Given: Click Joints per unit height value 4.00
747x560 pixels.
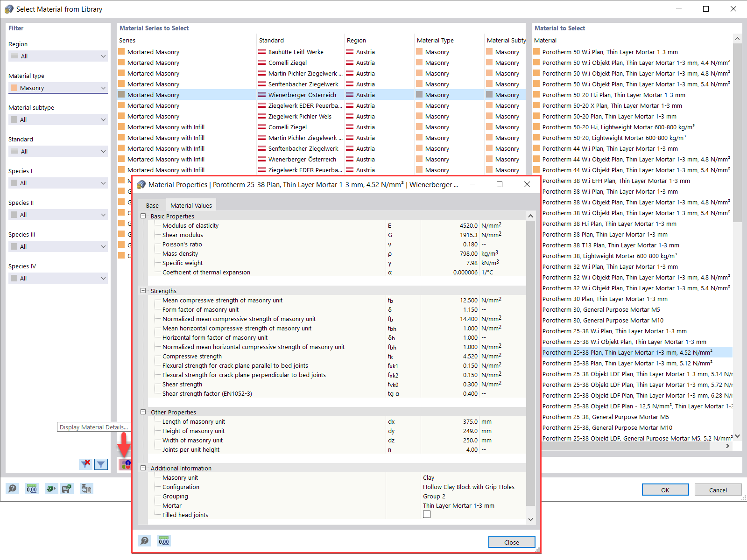Looking at the screenshot, I should coord(472,449).
